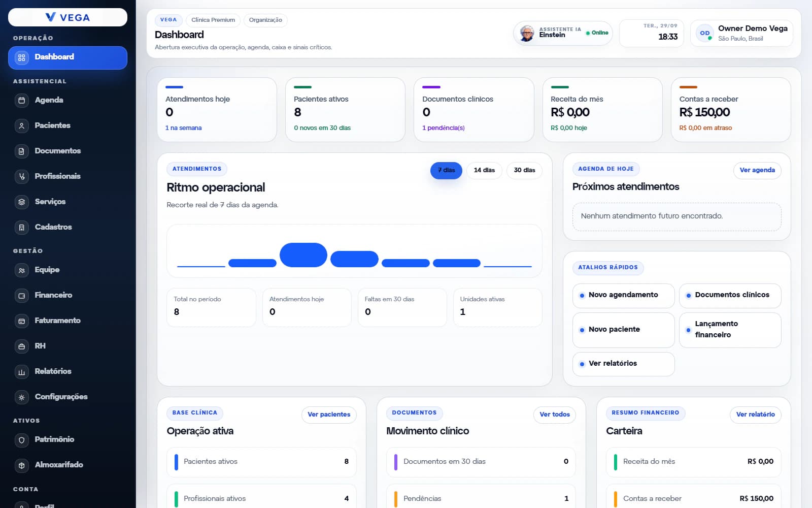The image size is (812, 508).
Task: Click the Patrimônio shield icon
Action: tap(21, 440)
